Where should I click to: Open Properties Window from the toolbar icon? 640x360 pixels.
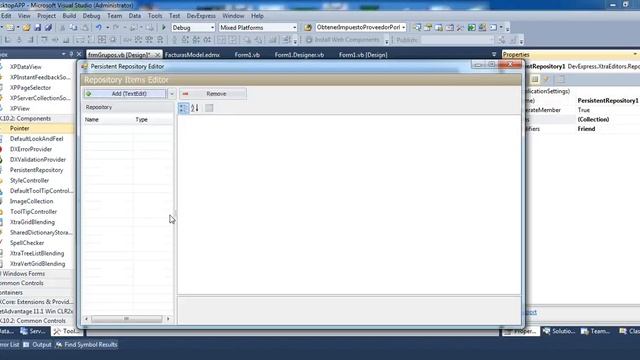pos(428,27)
